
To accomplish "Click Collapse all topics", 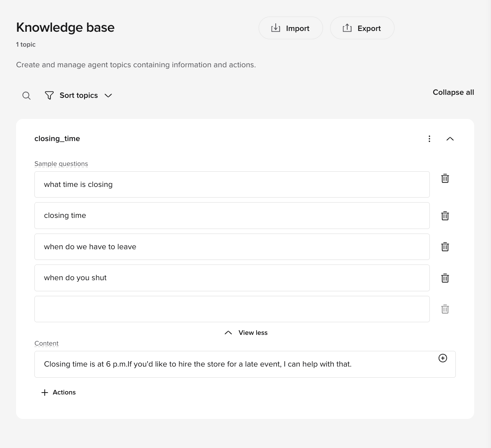I will [453, 93].
